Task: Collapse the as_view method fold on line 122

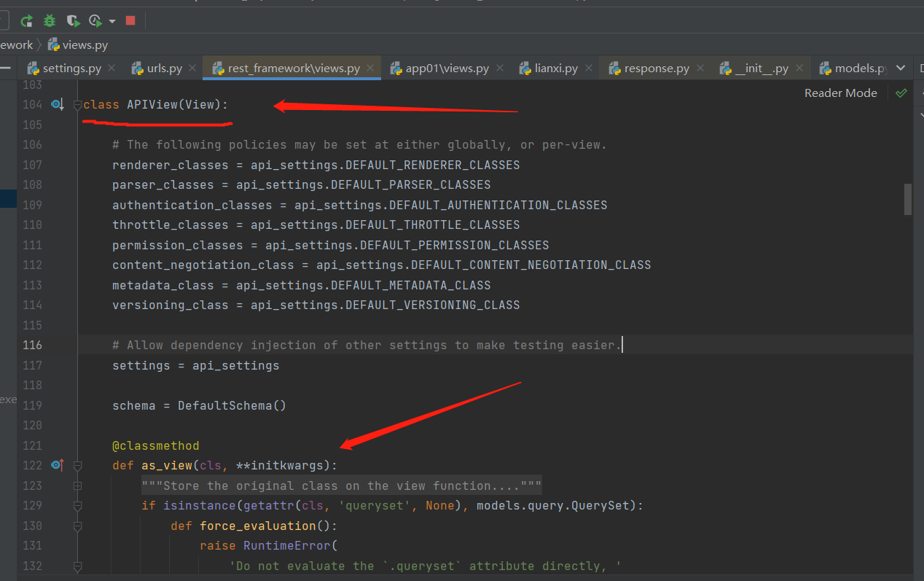Action: (x=78, y=465)
